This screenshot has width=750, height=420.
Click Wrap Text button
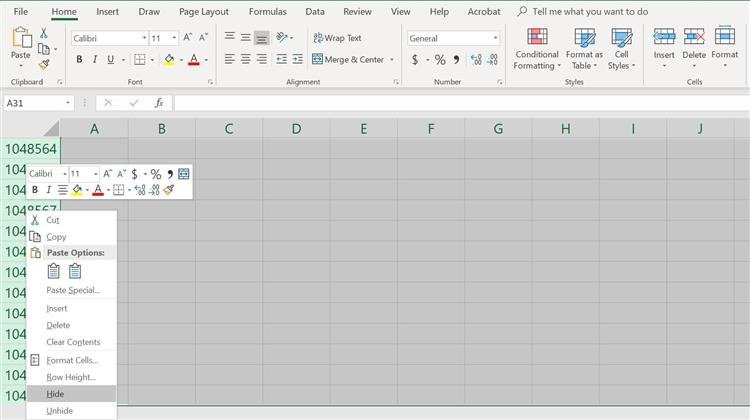tap(337, 38)
